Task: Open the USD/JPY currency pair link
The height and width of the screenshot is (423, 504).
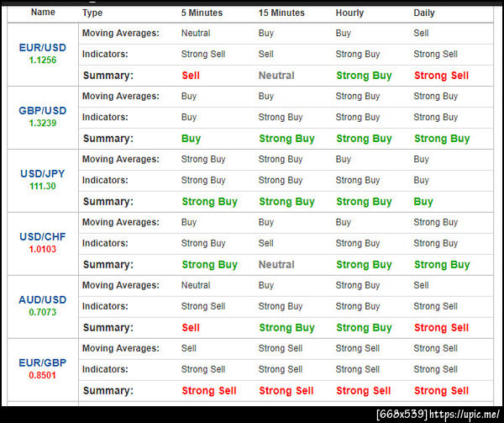Action: 43,174
